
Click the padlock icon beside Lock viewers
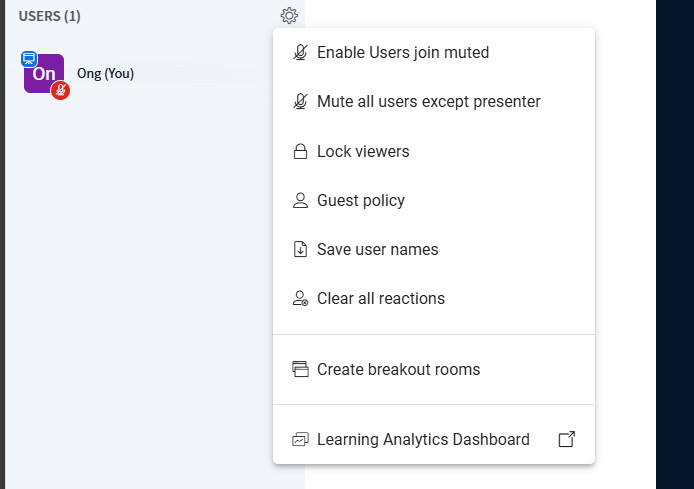tap(299, 152)
